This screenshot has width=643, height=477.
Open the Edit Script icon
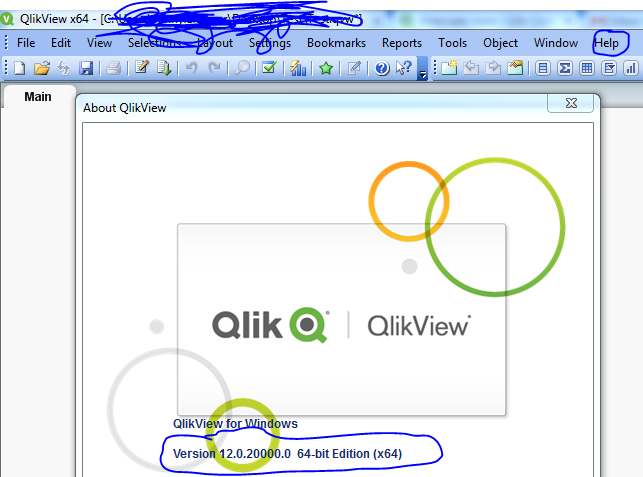pyautogui.click(x=141, y=68)
